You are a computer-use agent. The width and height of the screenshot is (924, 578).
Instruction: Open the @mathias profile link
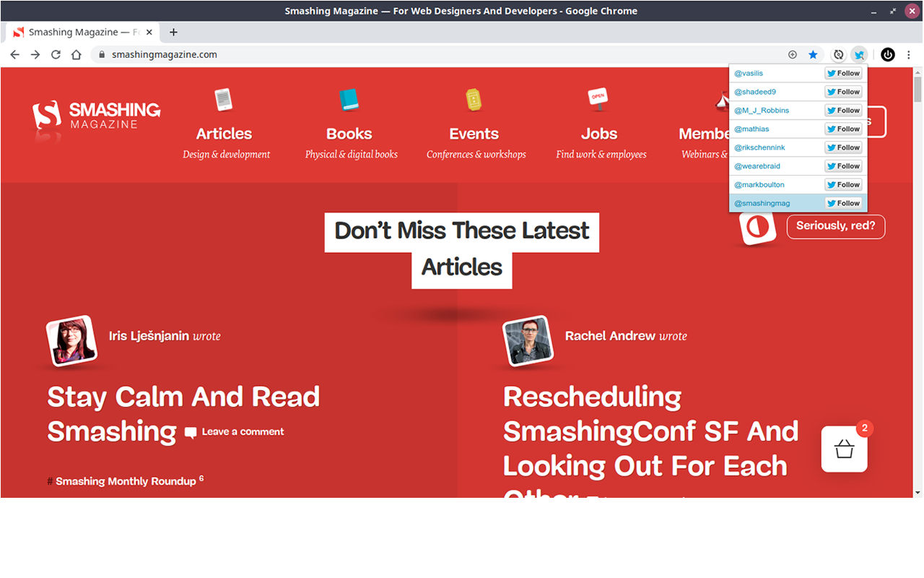point(751,129)
